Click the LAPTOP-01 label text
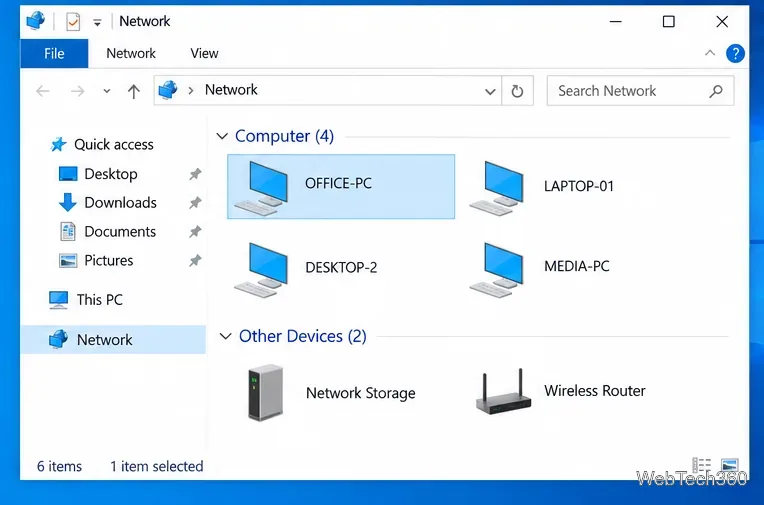764x505 pixels. [579, 186]
